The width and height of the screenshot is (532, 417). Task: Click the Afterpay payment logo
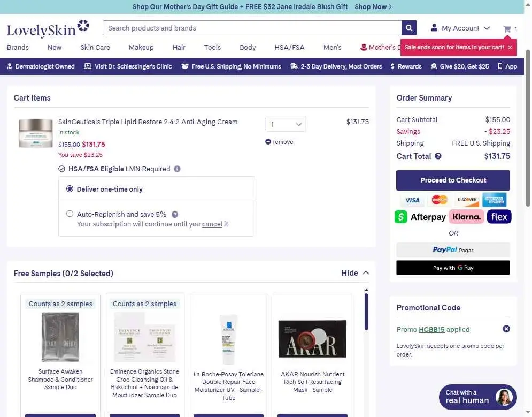(420, 217)
